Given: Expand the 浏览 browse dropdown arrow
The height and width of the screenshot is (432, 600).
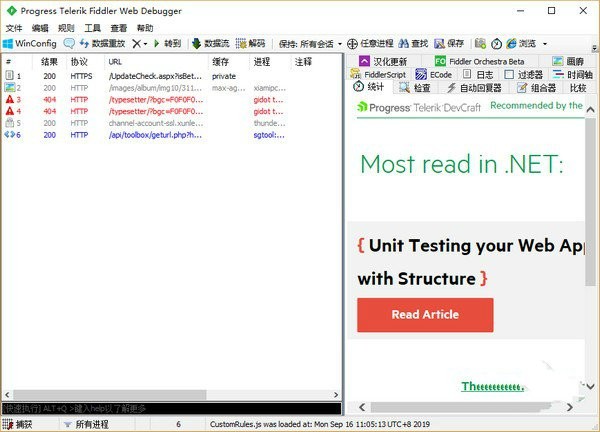Looking at the screenshot, I should [x=545, y=44].
